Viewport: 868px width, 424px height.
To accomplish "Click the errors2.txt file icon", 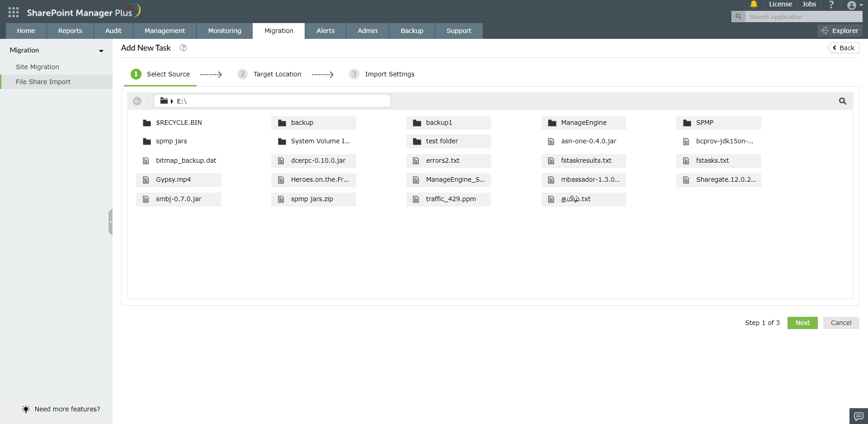I will tap(416, 161).
